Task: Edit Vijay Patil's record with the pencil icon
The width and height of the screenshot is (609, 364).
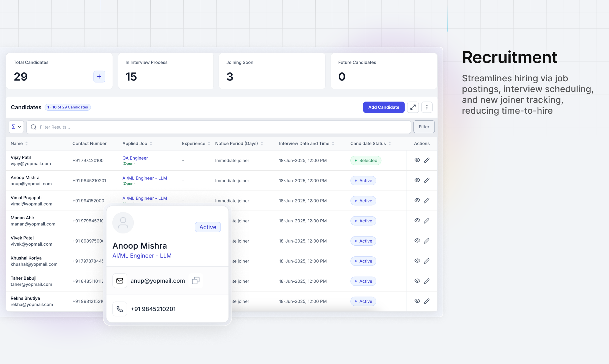Action: (427, 160)
